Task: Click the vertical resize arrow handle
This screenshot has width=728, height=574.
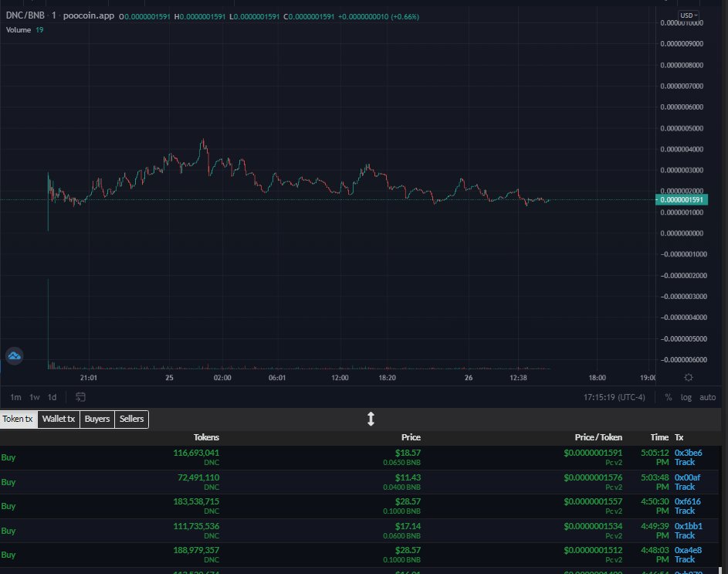Action: pyautogui.click(x=371, y=419)
